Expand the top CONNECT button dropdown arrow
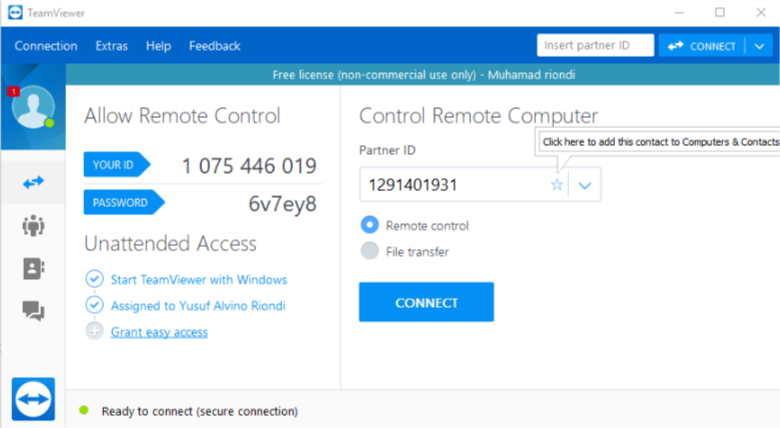Image resolution: width=780 pixels, height=428 pixels. tap(759, 46)
